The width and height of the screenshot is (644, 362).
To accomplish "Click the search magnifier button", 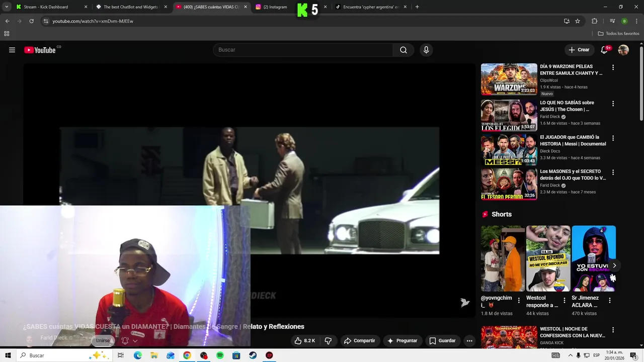I will tap(404, 50).
